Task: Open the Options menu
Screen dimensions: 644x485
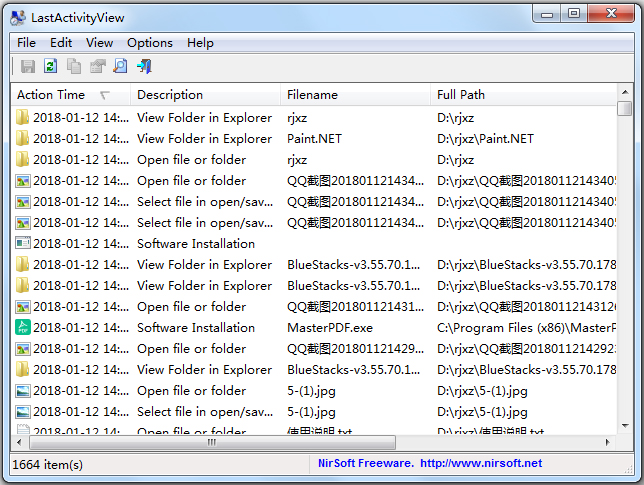Action: 150,43
